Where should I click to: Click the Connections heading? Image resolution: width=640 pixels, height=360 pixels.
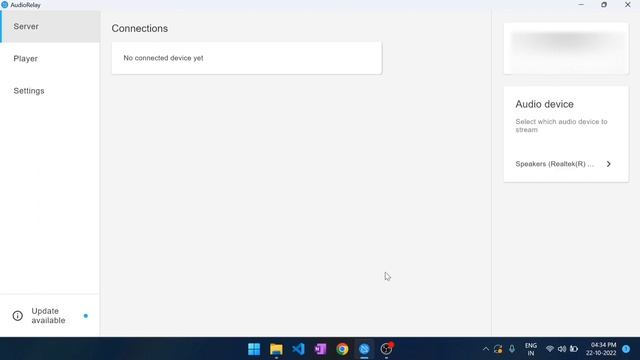[140, 29]
